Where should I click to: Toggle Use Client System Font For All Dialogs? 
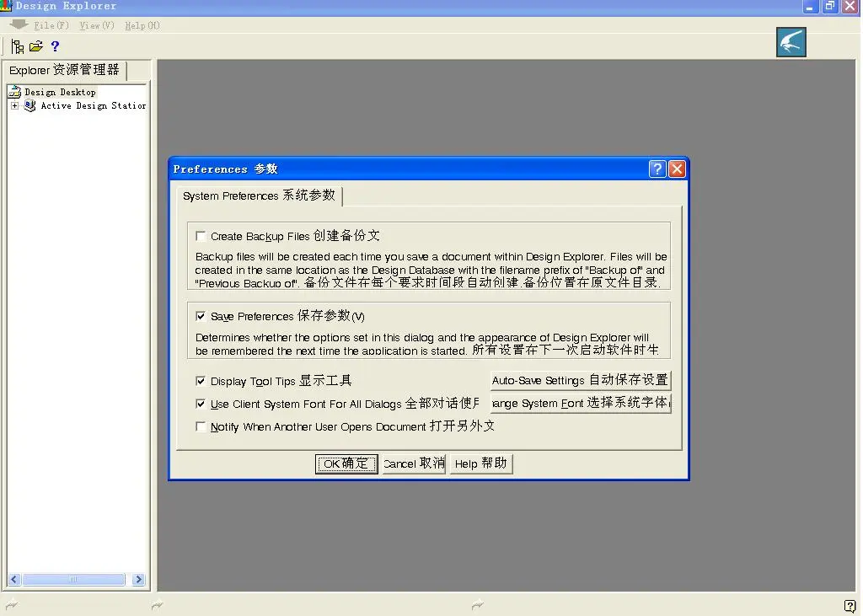pyautogui.click(x=201, y=404)
